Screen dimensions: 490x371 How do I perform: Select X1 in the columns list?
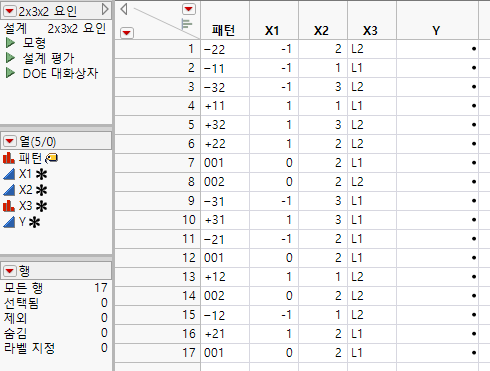pos(25,174)
